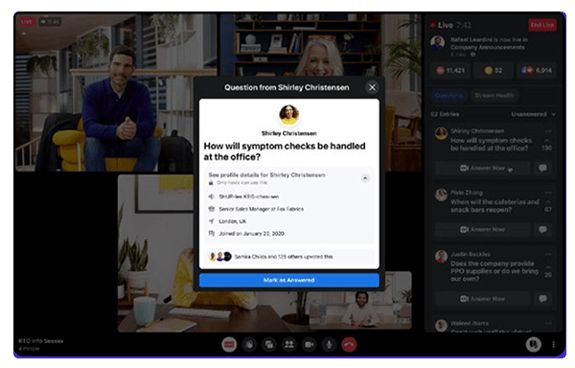Click the viewers count 11,421 stat
Screen dimensions: 575x368
tap(450, 70)
